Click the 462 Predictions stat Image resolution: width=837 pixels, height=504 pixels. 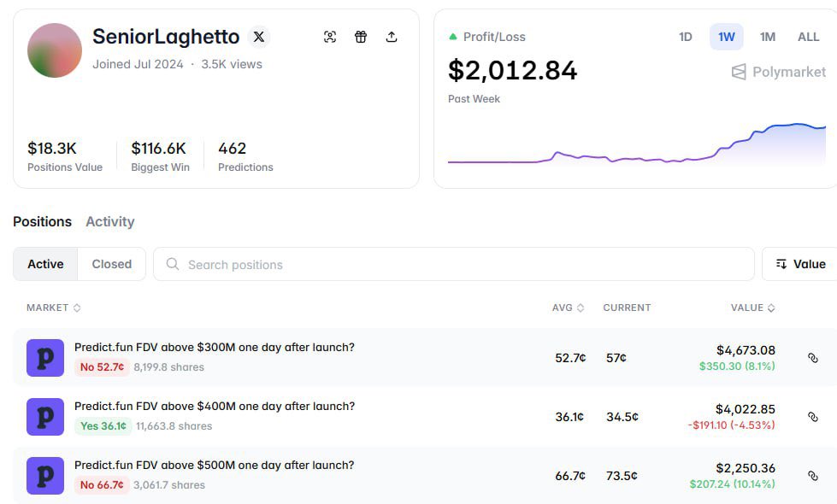[x=245, y=156]
